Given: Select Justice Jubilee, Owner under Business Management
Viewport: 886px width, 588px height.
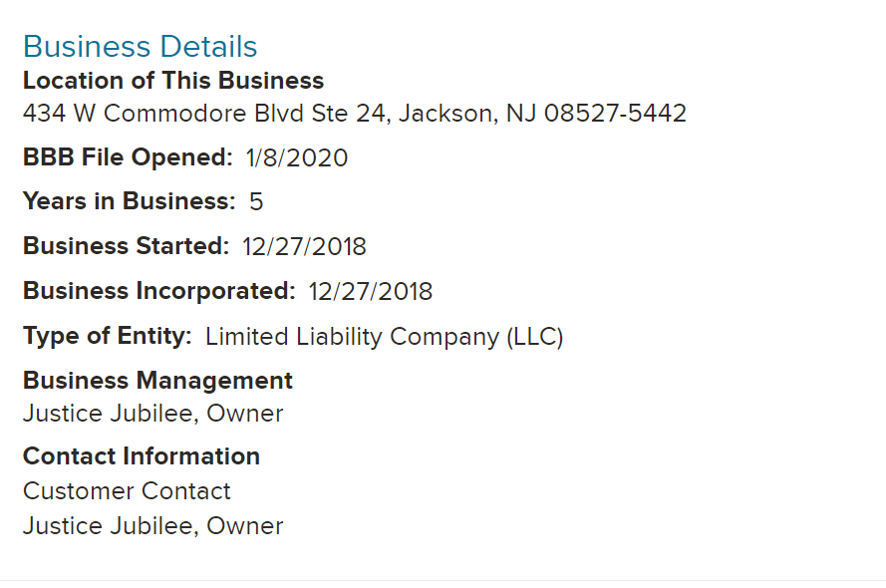Looking at the screenshot, I should pos(153,414).
